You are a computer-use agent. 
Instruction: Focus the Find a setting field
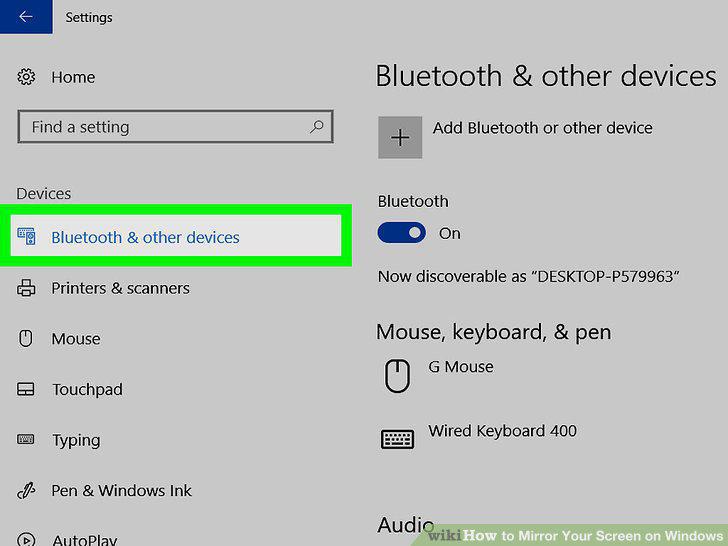(176, 126)
